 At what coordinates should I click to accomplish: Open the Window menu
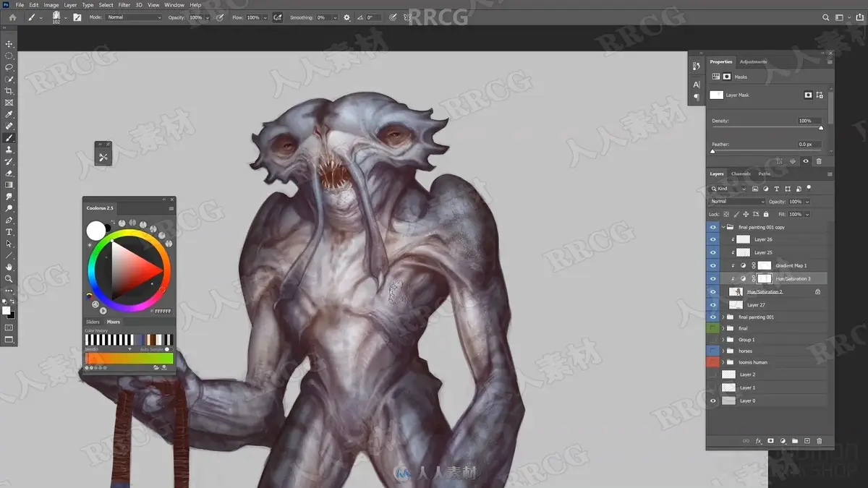174,4
